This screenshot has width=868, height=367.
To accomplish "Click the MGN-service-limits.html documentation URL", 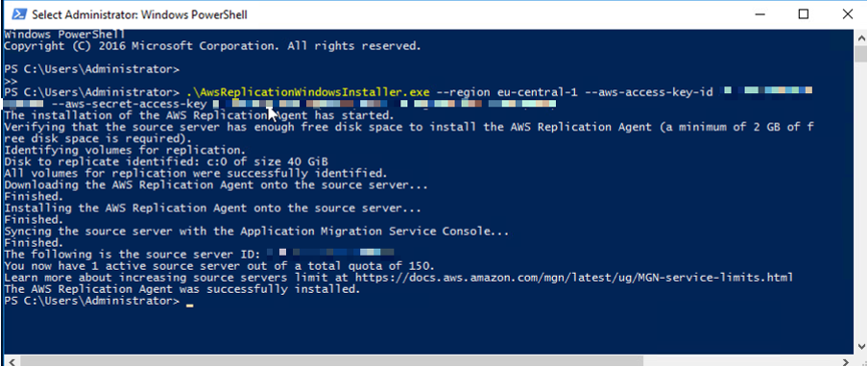I will tap(574, 277).
